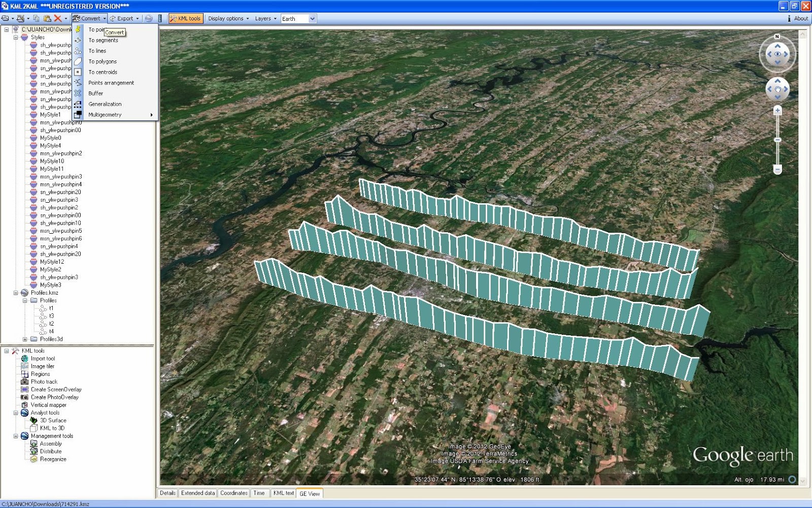Click the Open file toolbar icon
This screenshot has width=812, height=508.
5,18
